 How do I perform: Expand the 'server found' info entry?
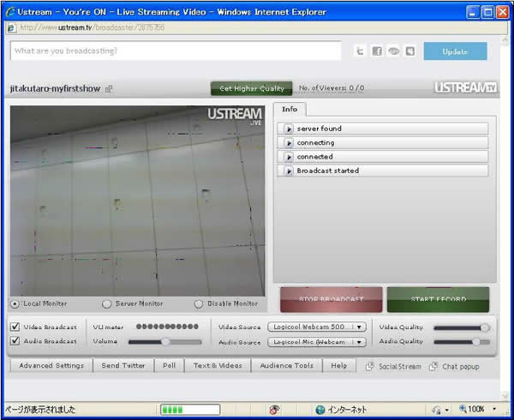[289, 129]
